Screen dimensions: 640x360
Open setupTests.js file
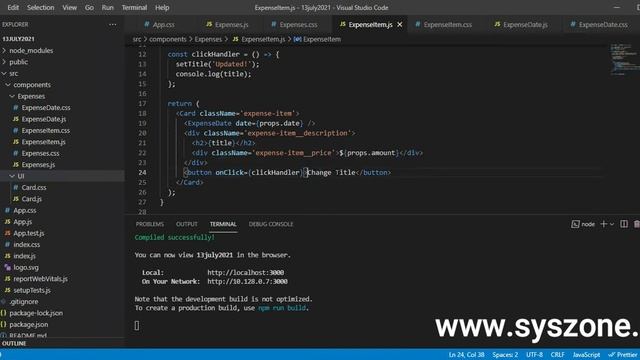coord(32,290)
